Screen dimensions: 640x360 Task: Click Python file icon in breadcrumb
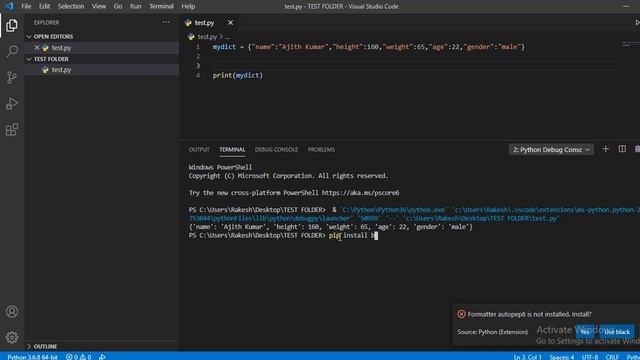[x=191, y=37]
